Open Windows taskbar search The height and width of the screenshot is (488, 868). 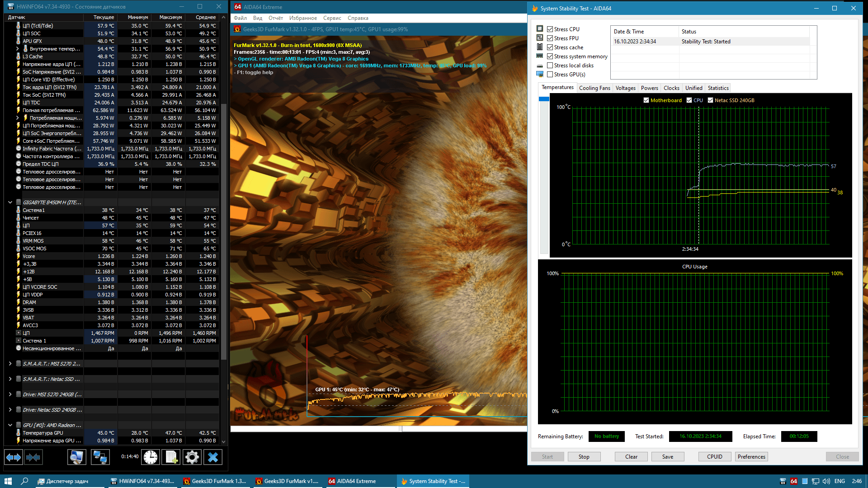[25, 481]
